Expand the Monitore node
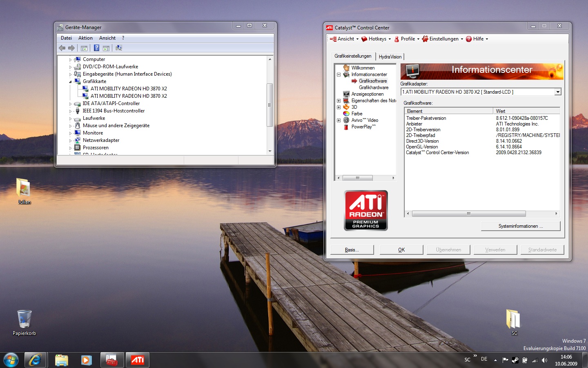The image size is (588, 368). (x=70, y=133)
